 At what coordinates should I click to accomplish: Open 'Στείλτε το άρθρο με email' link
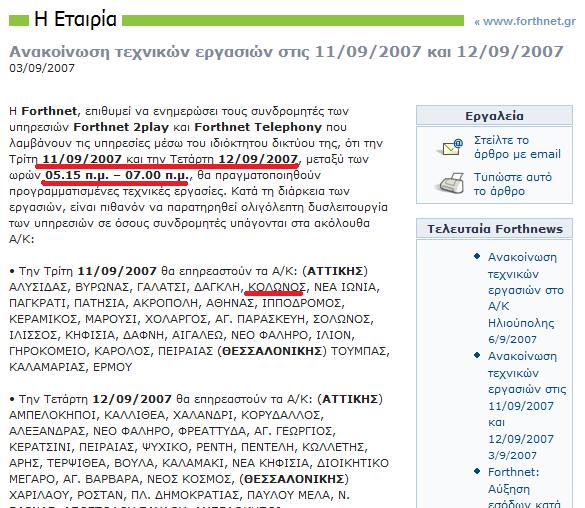point(517,147)
